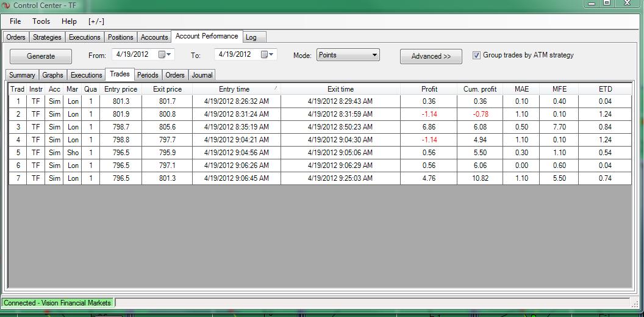The height and width of the screenshot is (317, 644).
Task: Click the red cumulative profit -0.78
Action: click(480, 114)
